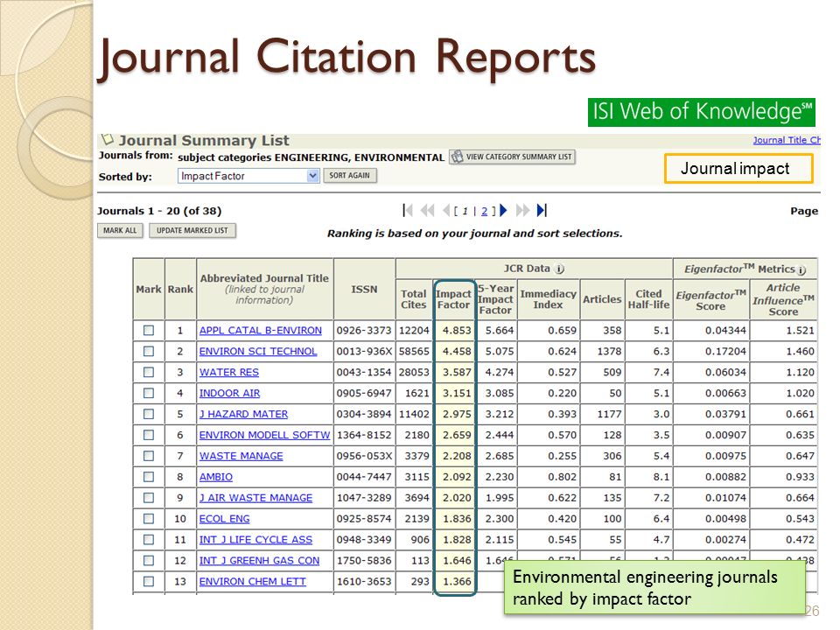Open ECOL ENG journal link

225,519
